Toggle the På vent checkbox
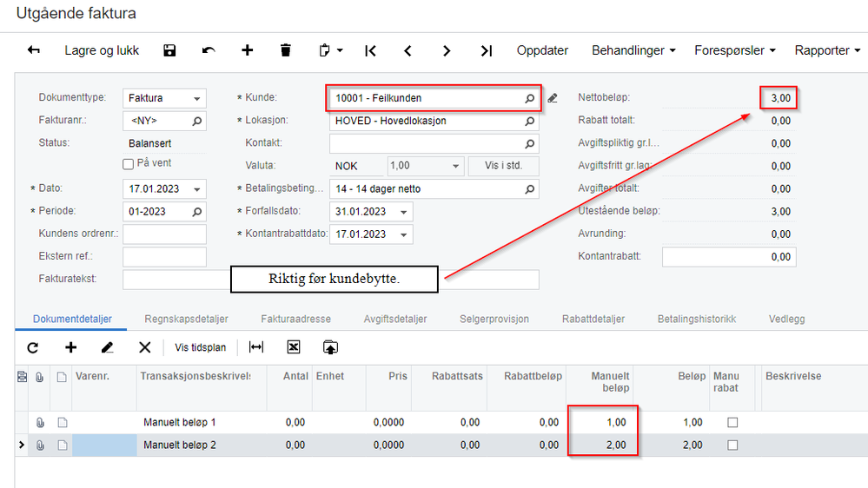Viewport: 868px width, 488px height. pyautogui.click(x=128, y=164)
